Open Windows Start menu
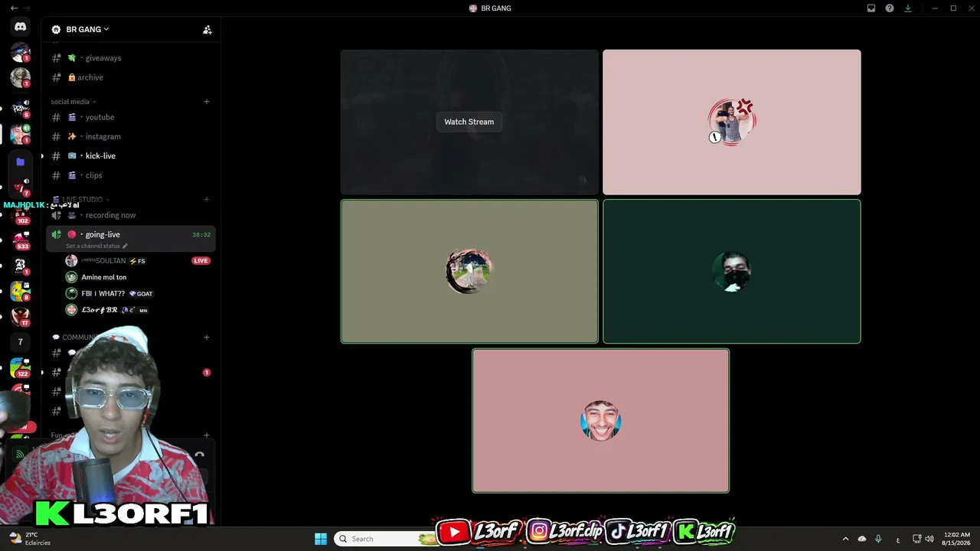This screenshot has width=980, height=551. [321, 539]
